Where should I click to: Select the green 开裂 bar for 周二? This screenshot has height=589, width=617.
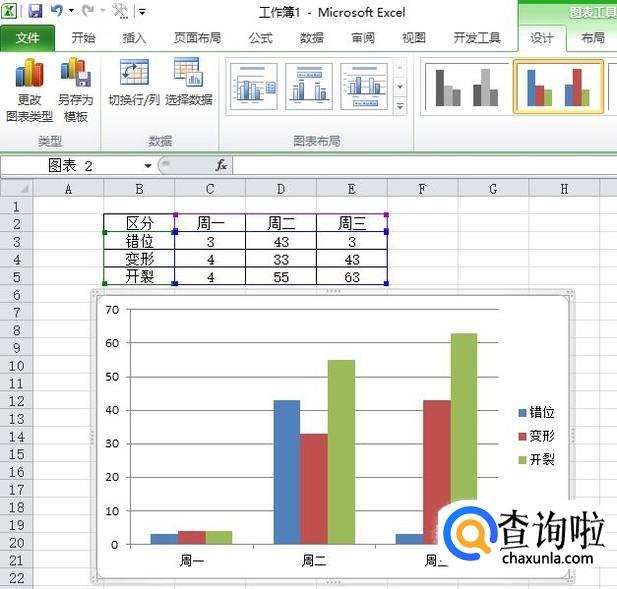[341, 452]
